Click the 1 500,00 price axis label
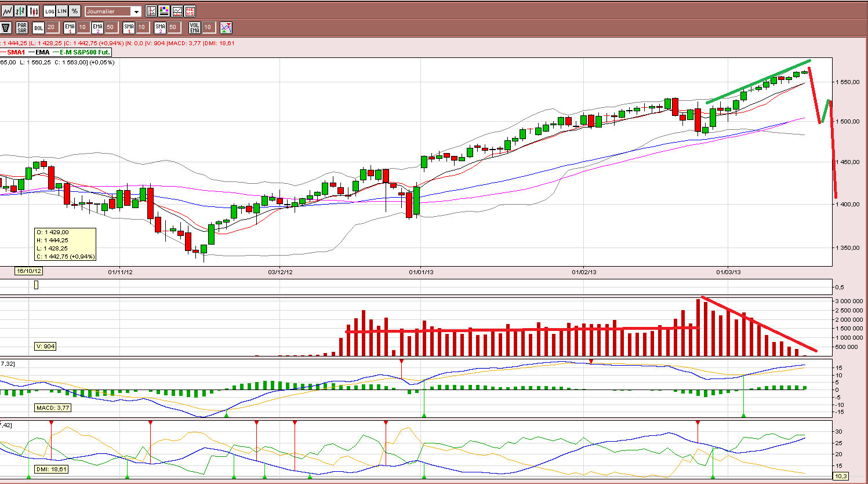Image resolution: width=868 pixels, height=484 pixels. pos(847,122)
